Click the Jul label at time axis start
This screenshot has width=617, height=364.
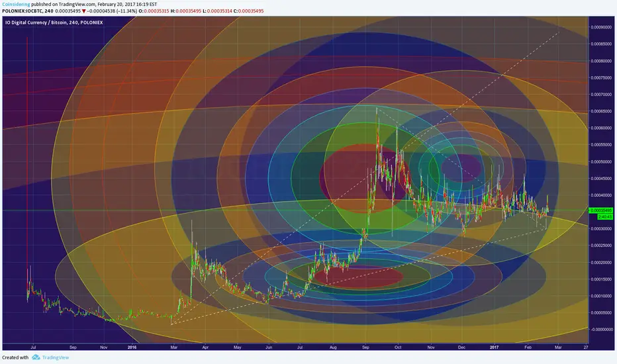click(34, 347)
